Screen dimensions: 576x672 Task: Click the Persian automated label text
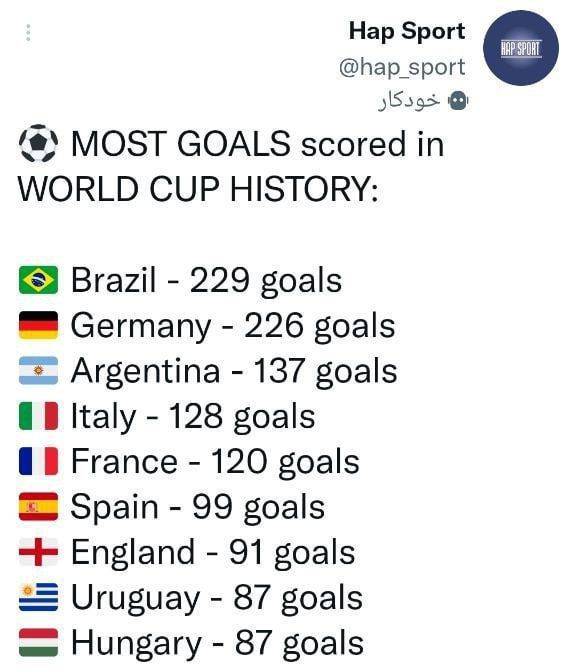tap(409, 101)
